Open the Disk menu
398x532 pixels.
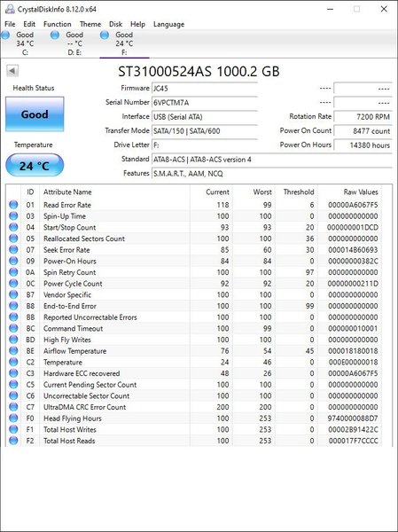[x=116, y=24]
